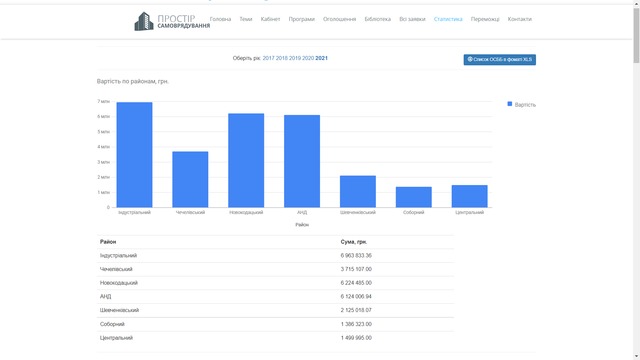This screenshot has width=640, height=360.
Task: Click the Простір Самоврядування building logo
Action: [144, 21]
